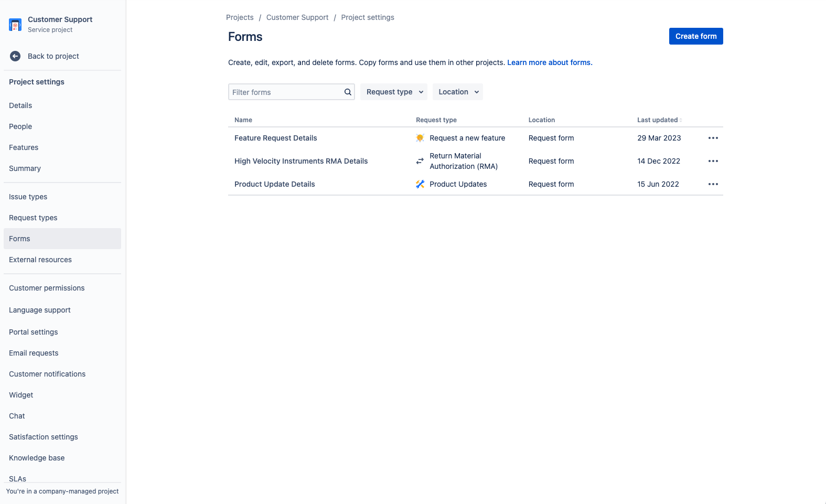Open Request types in sidebar
The image size is (826, 504).
(x=33, y=218)
